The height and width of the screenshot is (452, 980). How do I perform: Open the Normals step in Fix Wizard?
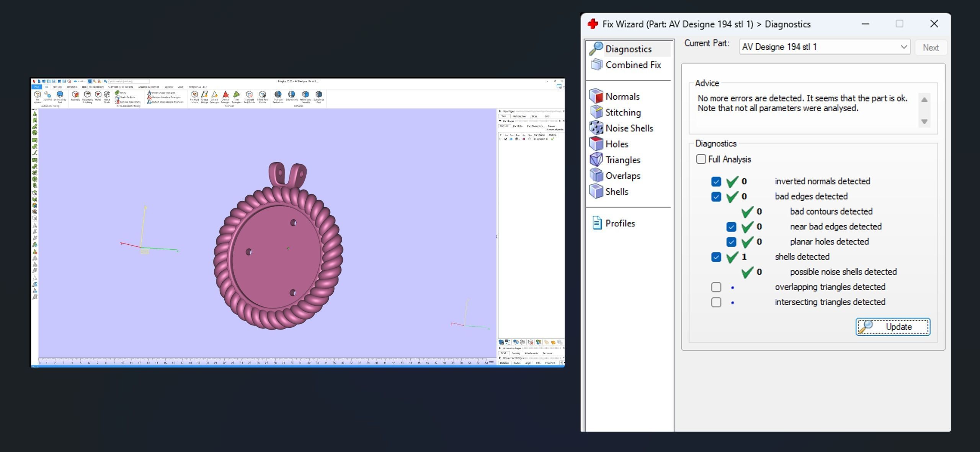click(622, 97)
